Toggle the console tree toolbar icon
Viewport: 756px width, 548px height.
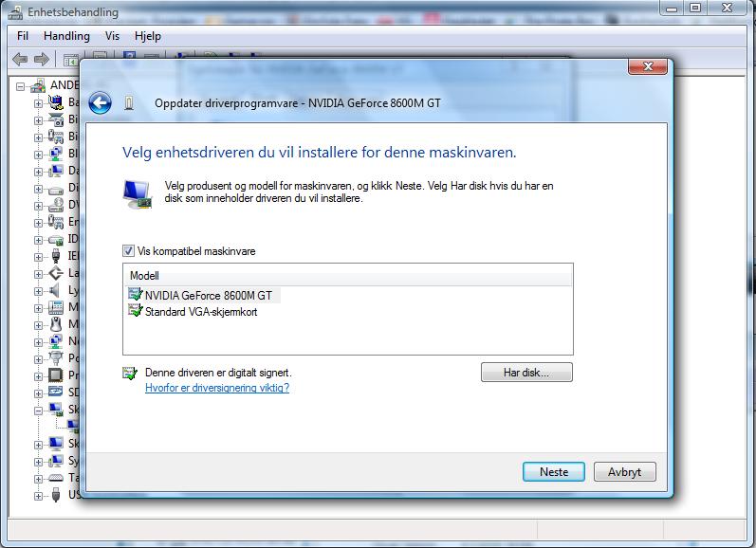pyautogui.click(x=70, y=60)
